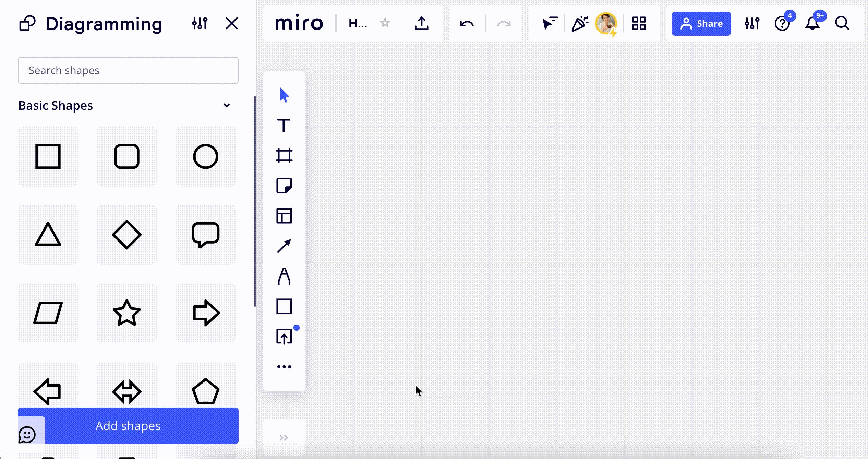This screenshot has width=868, height=459.
Task: Select the Text tool
Action: pos(284,126)
